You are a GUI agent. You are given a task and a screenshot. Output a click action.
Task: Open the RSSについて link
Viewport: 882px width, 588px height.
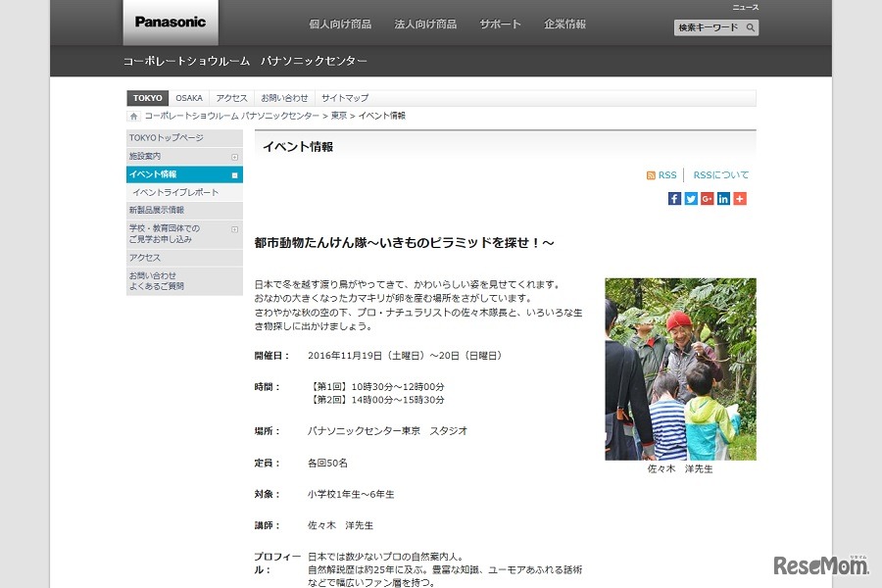click(720, 174)
